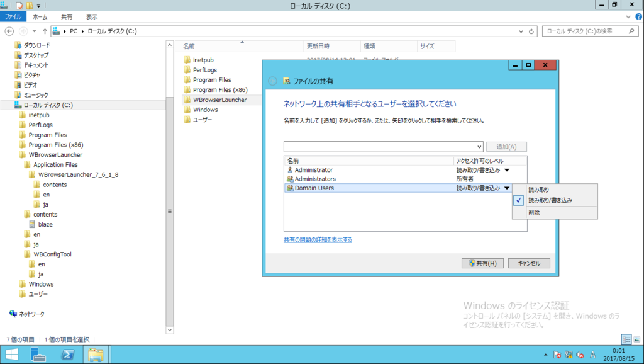Click the properties icon in quick access toolbar
Viewport: 644px width, 364px height.
coord(19,6)
